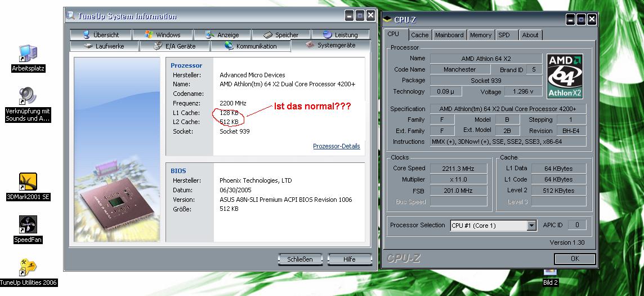The width and height of the screenshot is (644, 296).
Task: Click OK button in CPU-Z
Action: coord(575,259)
